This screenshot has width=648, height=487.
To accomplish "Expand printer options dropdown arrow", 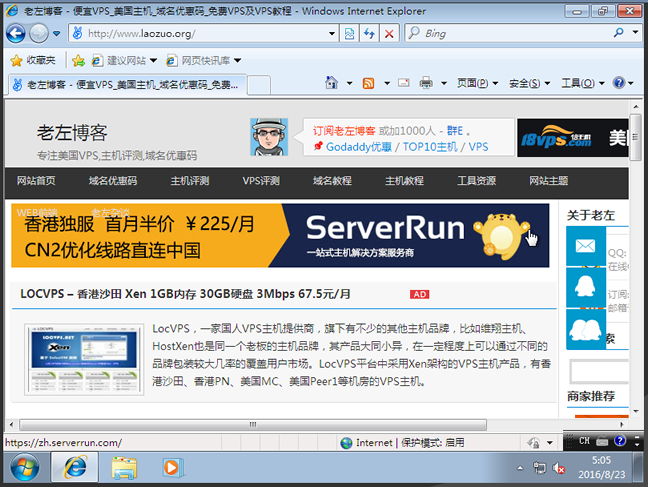I will tap(444, 83).
